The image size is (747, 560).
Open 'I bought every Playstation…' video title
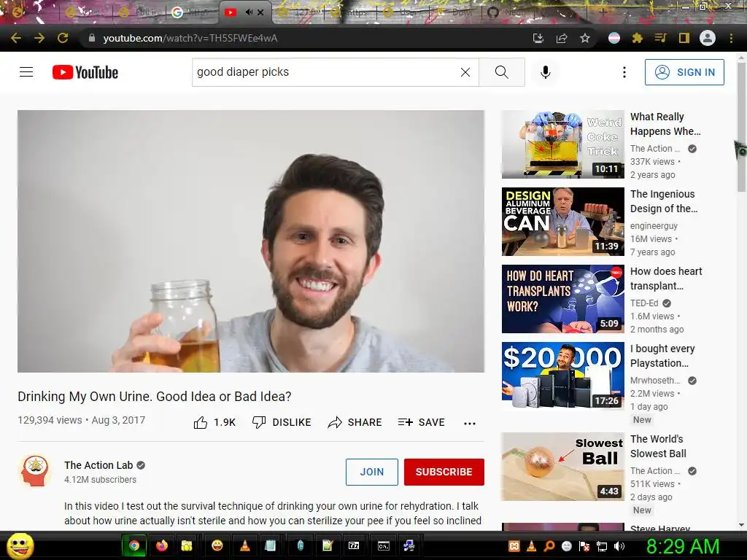click(x=662, y=356)
